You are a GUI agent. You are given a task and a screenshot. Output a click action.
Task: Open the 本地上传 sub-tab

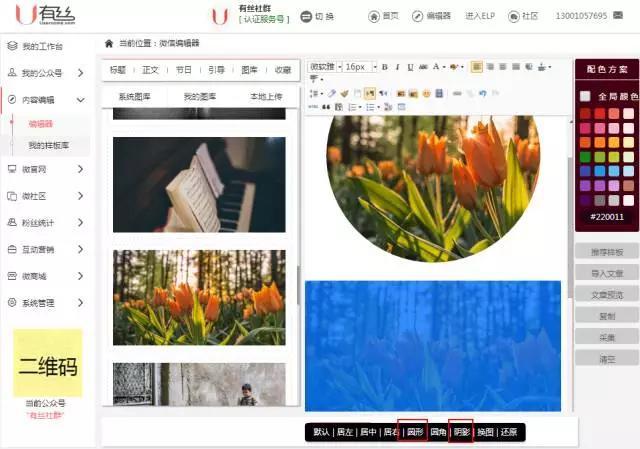[x=266, y=97]
